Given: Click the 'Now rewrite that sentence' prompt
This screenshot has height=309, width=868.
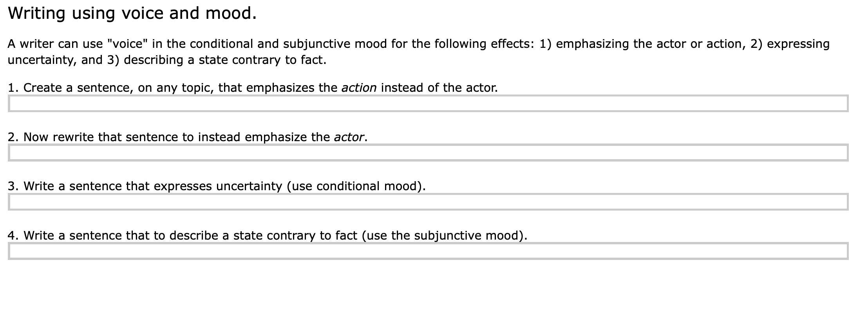Looking at the screenshot, I should tap(101, 137).
